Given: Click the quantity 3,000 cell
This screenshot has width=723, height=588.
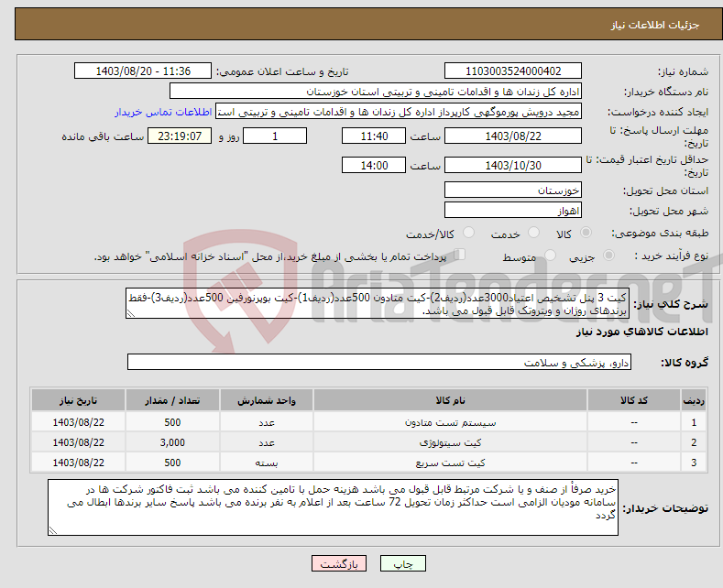Looking at the screenshot, I should click(172, 443).
